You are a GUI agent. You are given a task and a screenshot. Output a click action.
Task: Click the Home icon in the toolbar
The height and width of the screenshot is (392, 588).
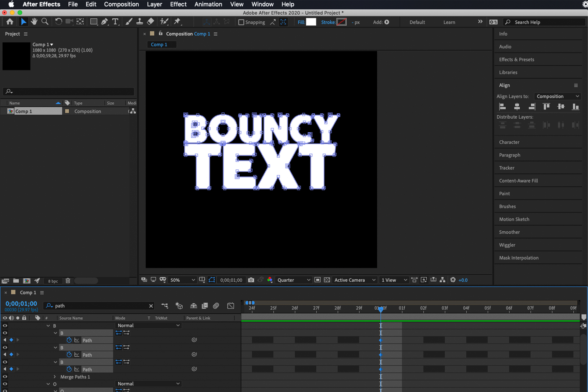[x=10, y=22]
